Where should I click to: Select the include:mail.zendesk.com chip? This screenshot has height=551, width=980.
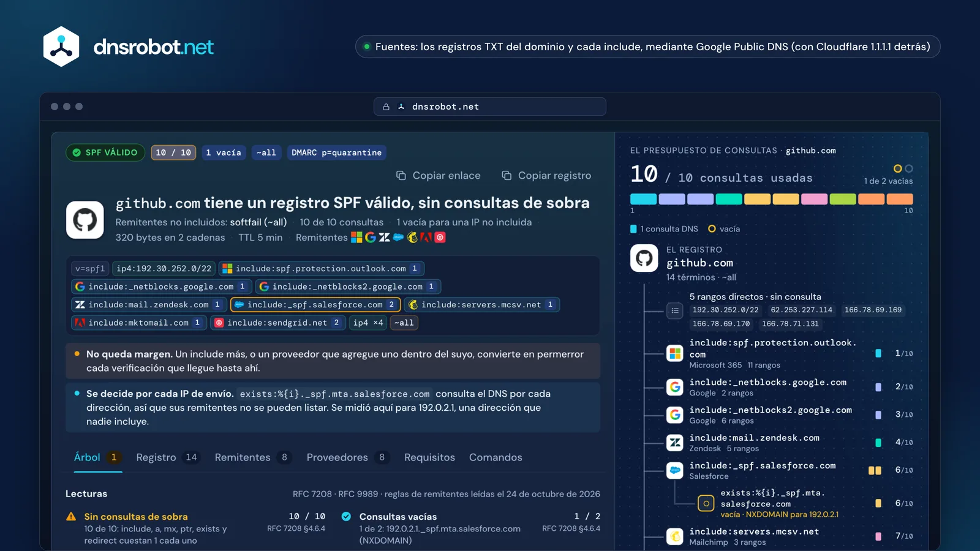click(149, 304)
